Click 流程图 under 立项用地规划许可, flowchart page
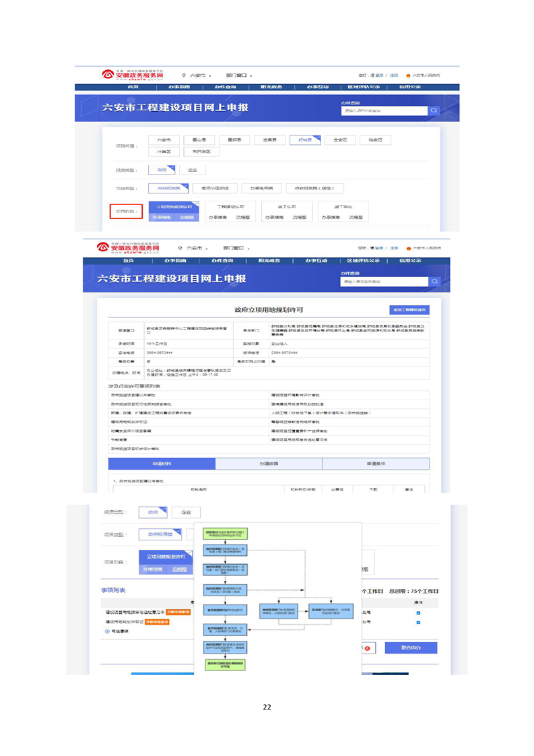534x756 pixels. point(180,569)
